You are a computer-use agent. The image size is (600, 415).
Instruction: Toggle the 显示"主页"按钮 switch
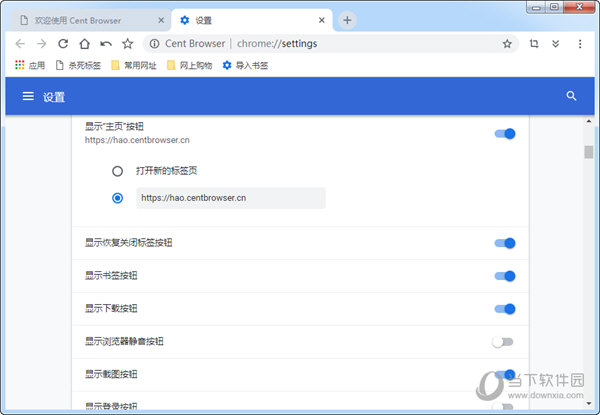[x=505, y=133]
